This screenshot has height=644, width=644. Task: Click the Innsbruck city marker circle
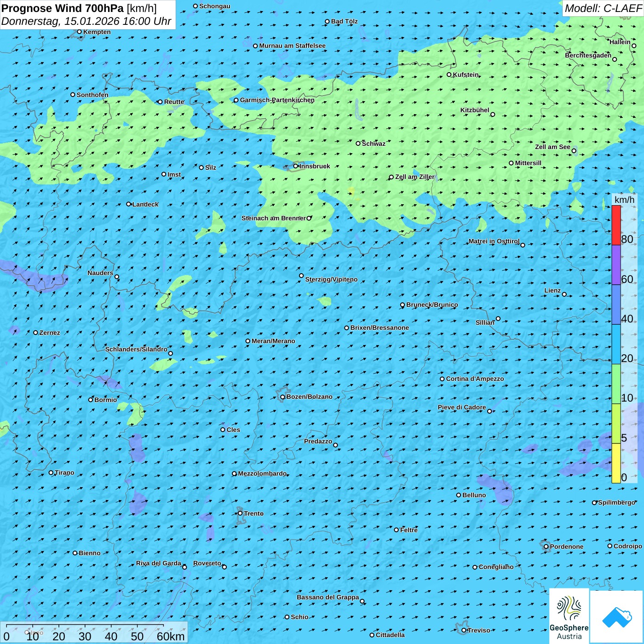pos(296,166)
